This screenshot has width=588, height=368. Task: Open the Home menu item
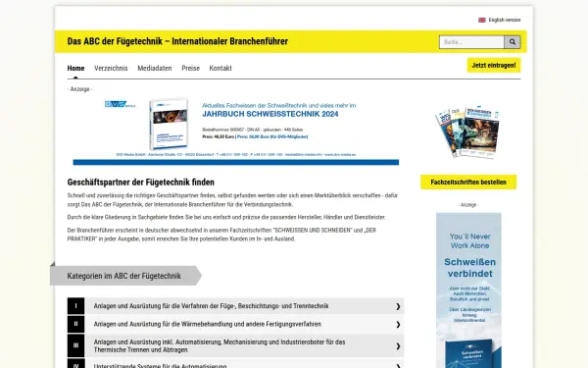75,69
